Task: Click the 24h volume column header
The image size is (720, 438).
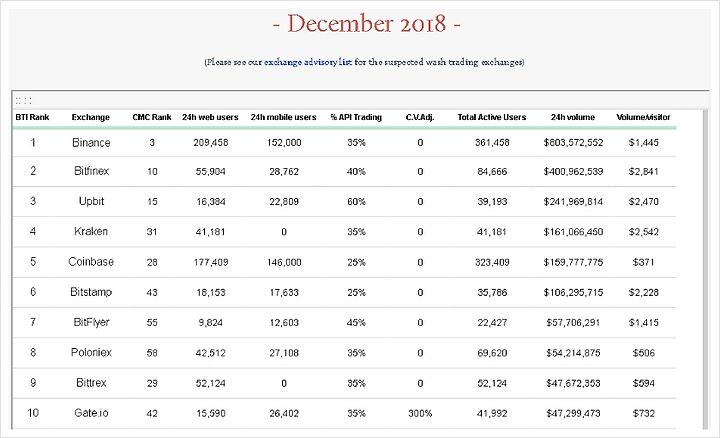Action: pyautogui.click(x=573, y=117)
